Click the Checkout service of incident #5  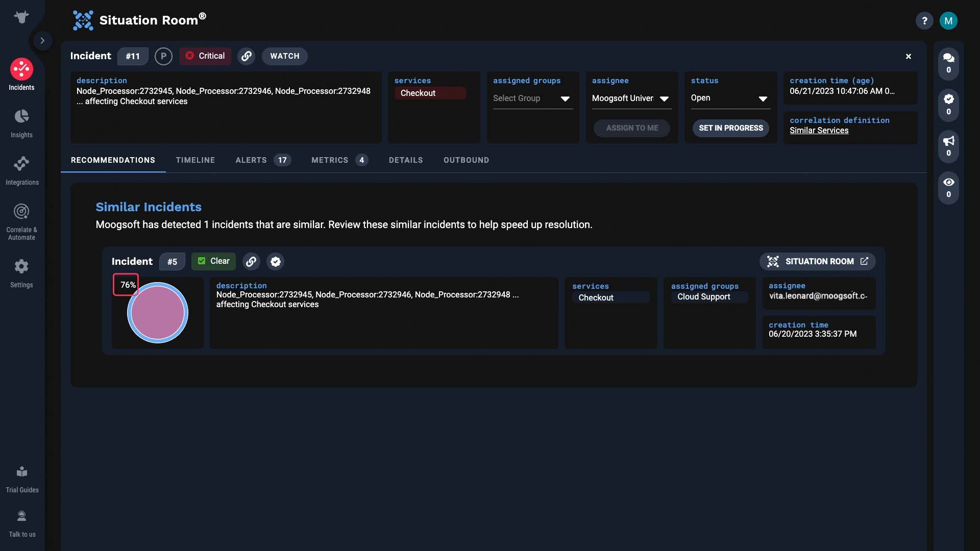611,298
